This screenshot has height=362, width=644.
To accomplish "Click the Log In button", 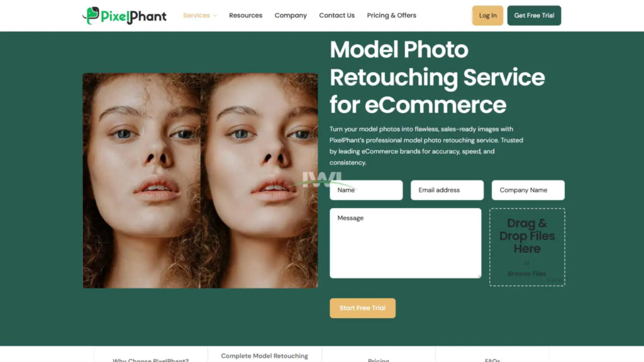I will pyautogui.click(x=487, y=16).
